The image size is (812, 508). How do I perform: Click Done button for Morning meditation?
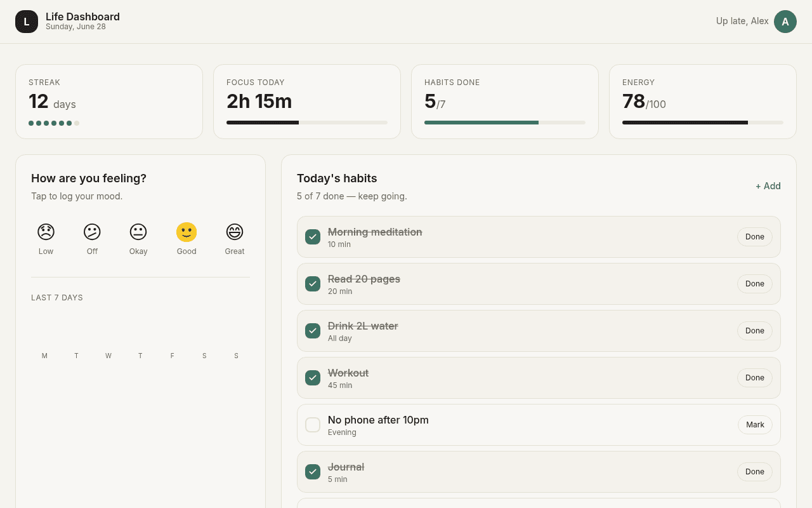(x=755, y=237)
